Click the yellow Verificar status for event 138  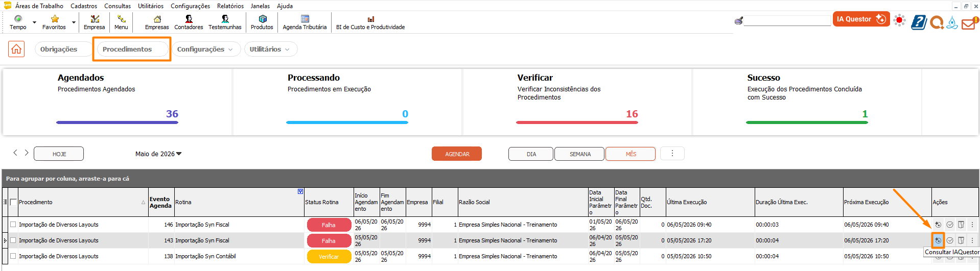[329, 256]
